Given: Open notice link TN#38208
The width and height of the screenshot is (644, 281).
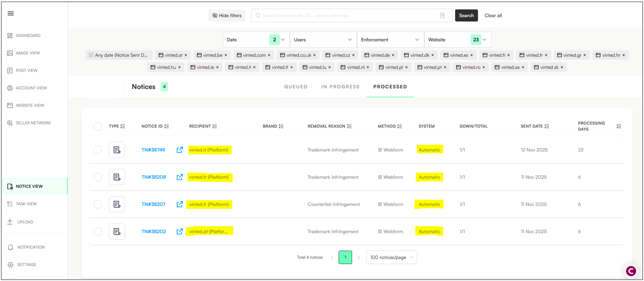Looking at the screenshot, I should (153, 177).
